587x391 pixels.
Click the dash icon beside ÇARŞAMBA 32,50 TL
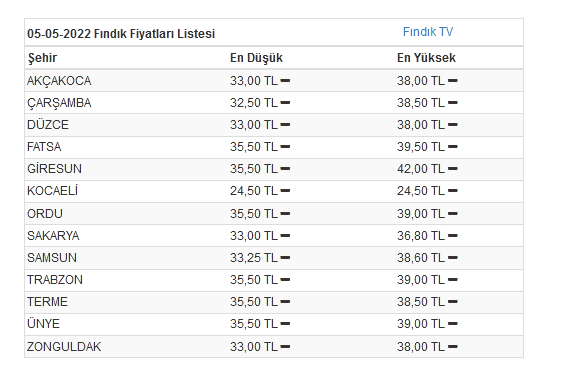[285, 103]
